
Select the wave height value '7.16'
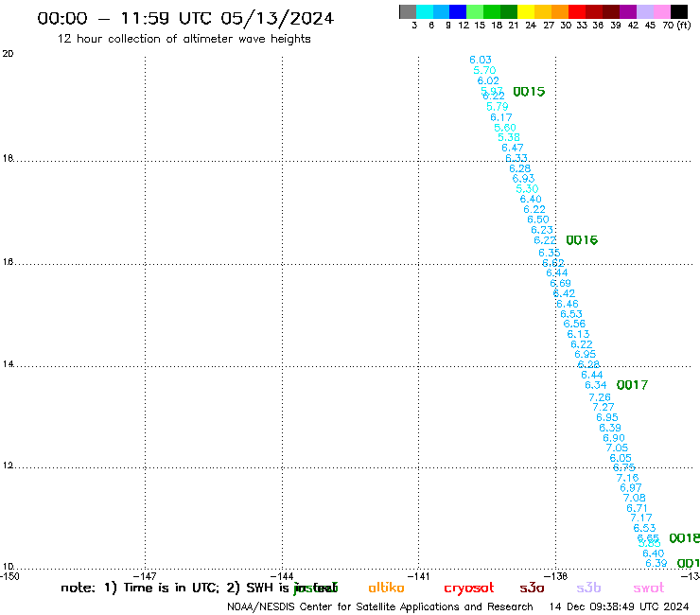point(628,478)
